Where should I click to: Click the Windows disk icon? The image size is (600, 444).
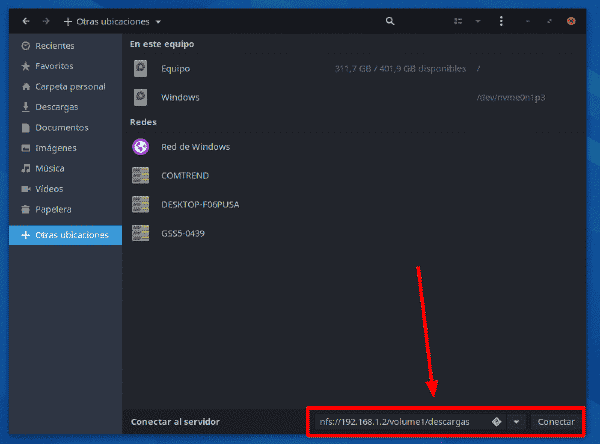[140, 97]
